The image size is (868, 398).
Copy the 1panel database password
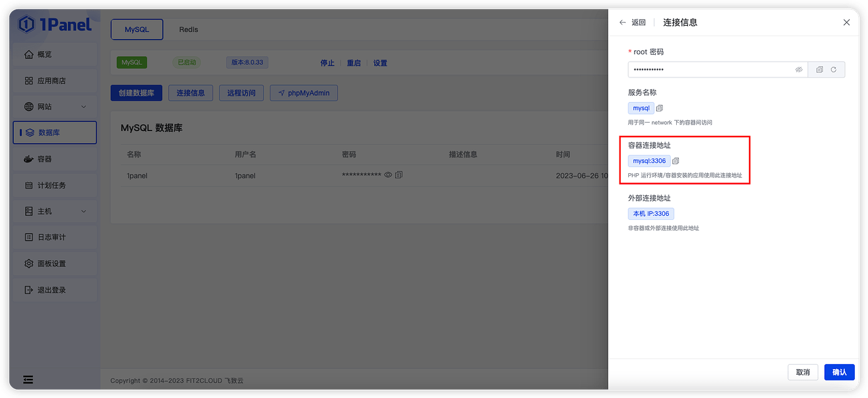[399, 174]
